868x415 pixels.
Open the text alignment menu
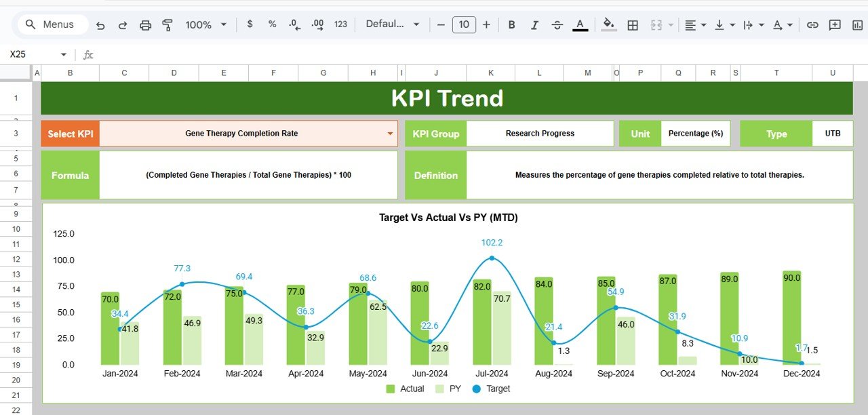692,24
